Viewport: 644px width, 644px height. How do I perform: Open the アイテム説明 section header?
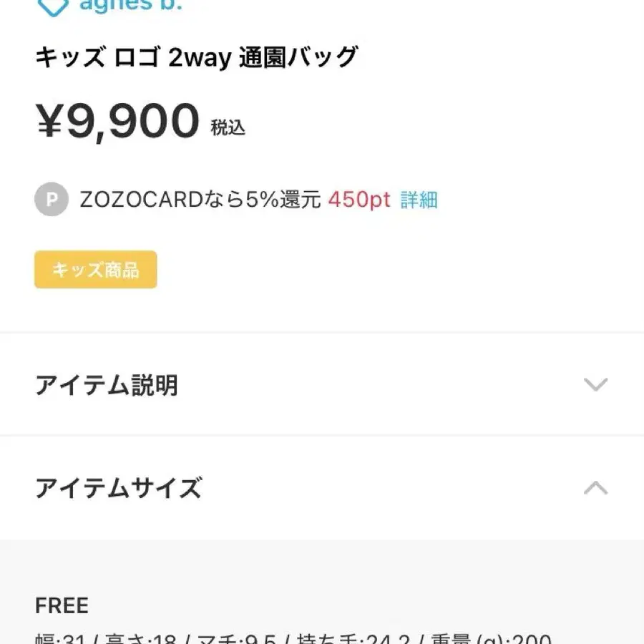pyautogui.click(x=106, y=385)
